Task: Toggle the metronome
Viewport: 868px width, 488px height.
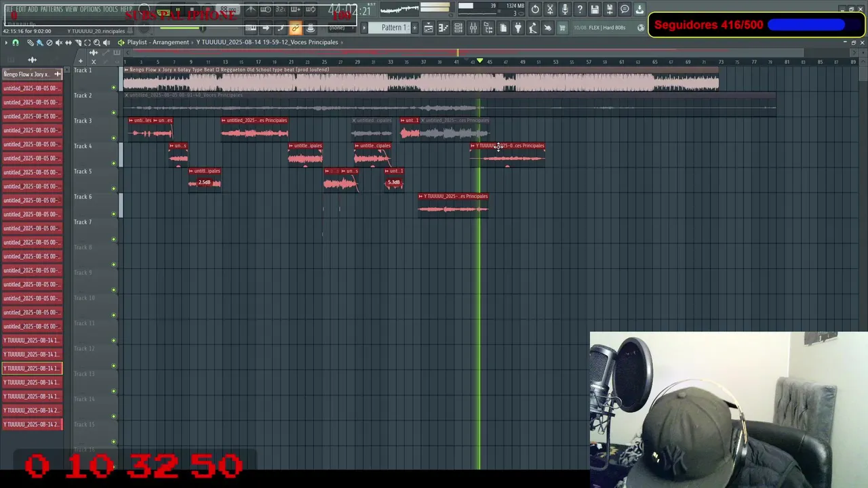Action: 251,9
